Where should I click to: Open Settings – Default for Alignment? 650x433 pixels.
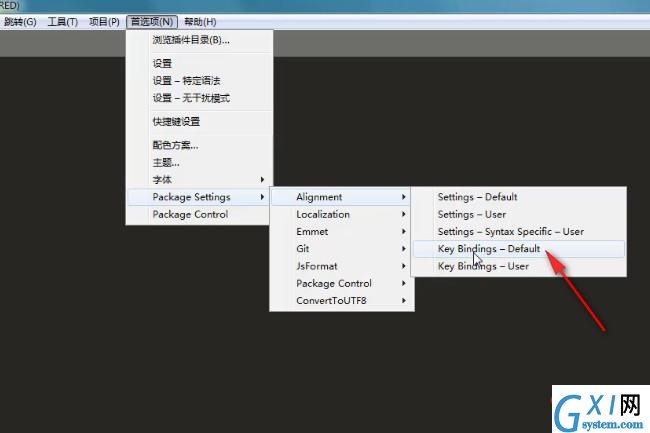pos(519,197)
